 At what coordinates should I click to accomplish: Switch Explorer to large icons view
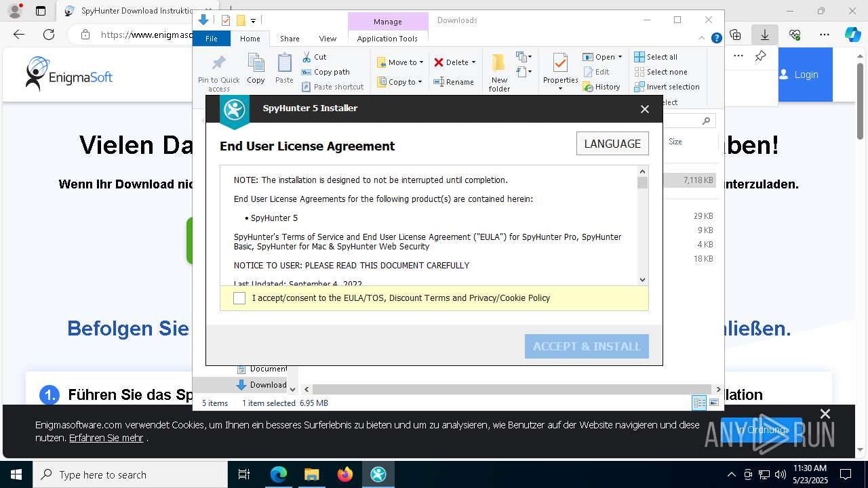(713, 403)
